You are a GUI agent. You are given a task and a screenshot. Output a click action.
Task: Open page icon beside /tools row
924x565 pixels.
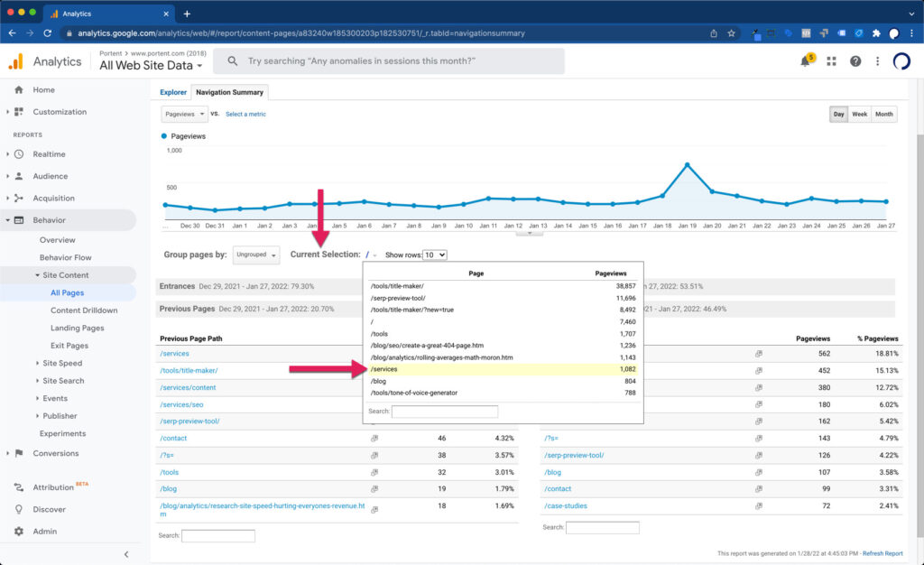coord(374,472)
